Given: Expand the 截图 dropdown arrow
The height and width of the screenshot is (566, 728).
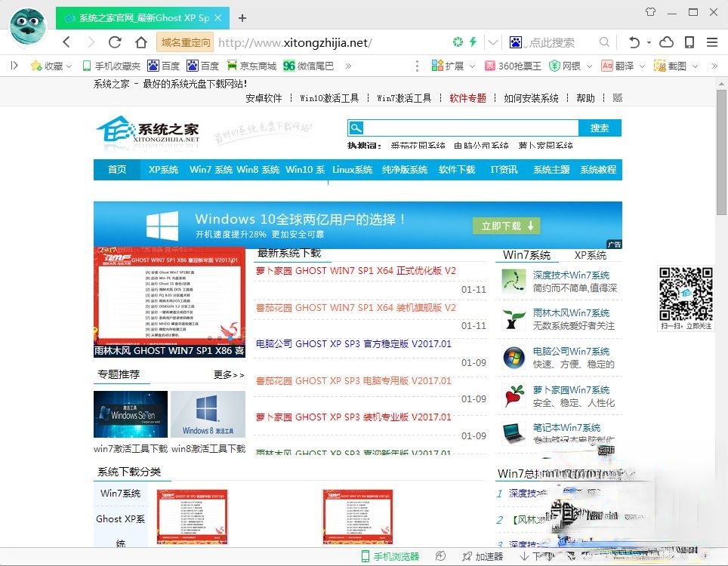Looking at the screenshot, I should click(x=694, y=66).
